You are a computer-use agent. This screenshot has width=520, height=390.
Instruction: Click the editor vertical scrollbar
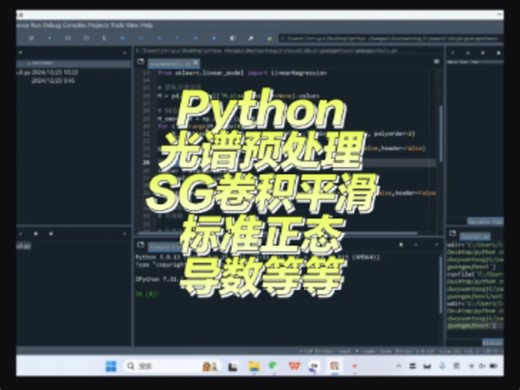pyautogui.click(x=441, y=133)
